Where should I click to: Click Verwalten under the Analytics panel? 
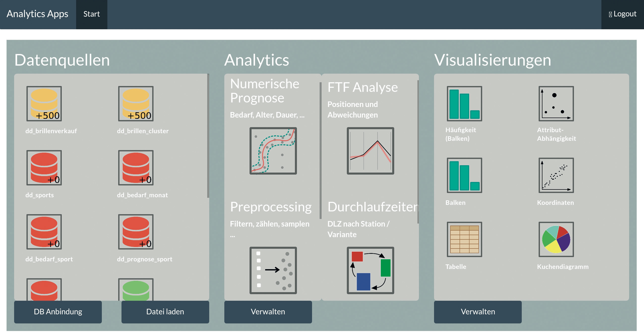point(268,312)
